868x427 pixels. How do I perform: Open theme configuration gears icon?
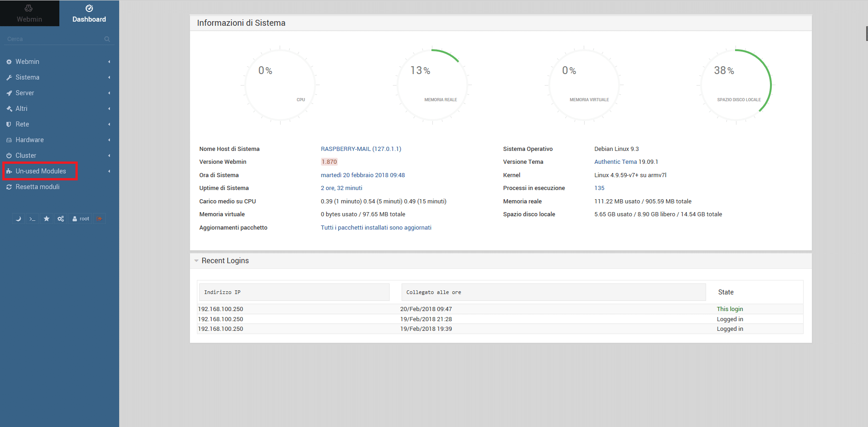pyautogui.click(x=61, y=219)
